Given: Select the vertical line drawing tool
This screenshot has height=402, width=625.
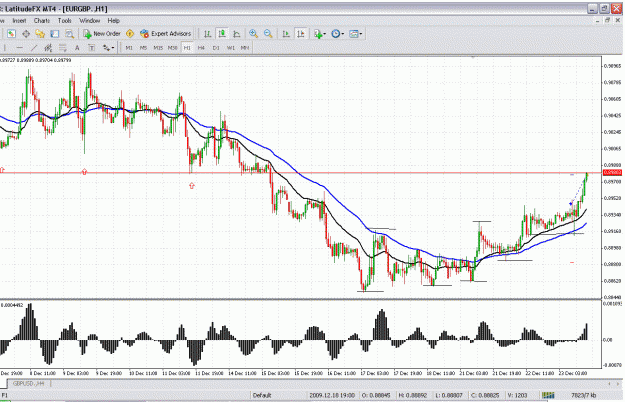Looking at the screenshot, I should pos(5,48).
